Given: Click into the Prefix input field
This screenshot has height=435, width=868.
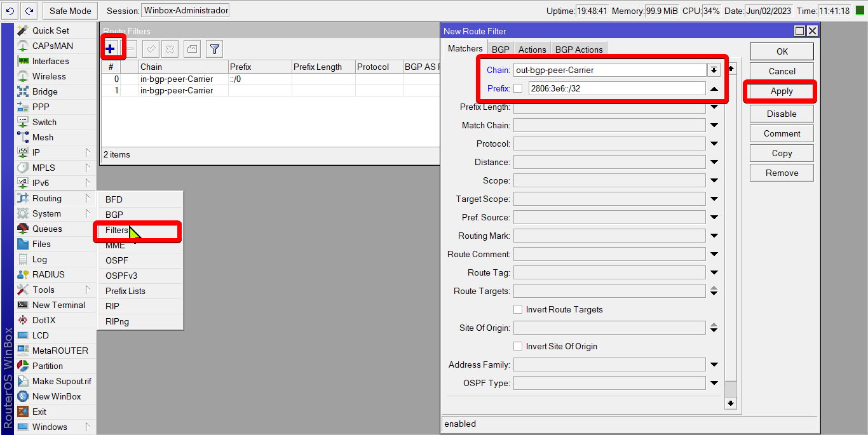Looking at the screenshot, I should (x=616, y=88).
